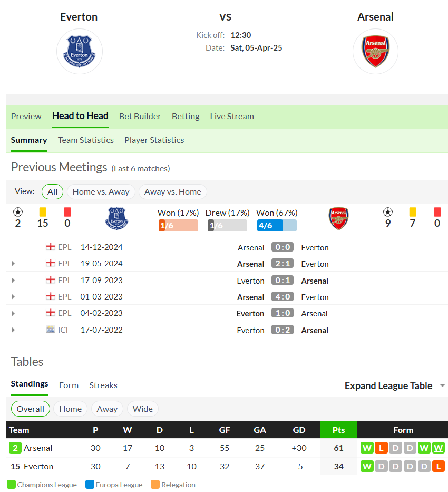Expand the 19-05-2024 match row
The width and height of the screenshot is (448, 492).
pos(13,264)
